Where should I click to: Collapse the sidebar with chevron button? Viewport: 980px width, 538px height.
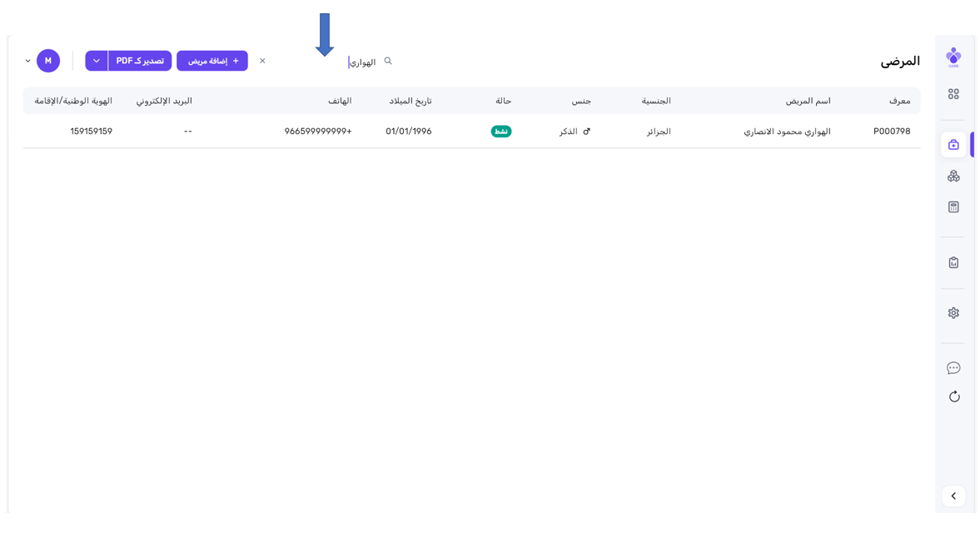point(953,496)
